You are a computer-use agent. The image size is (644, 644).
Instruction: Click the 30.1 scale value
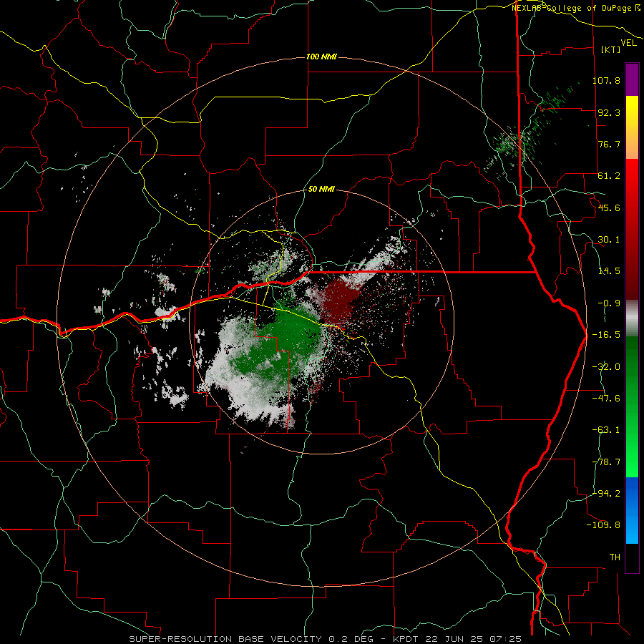pos(609,240)
